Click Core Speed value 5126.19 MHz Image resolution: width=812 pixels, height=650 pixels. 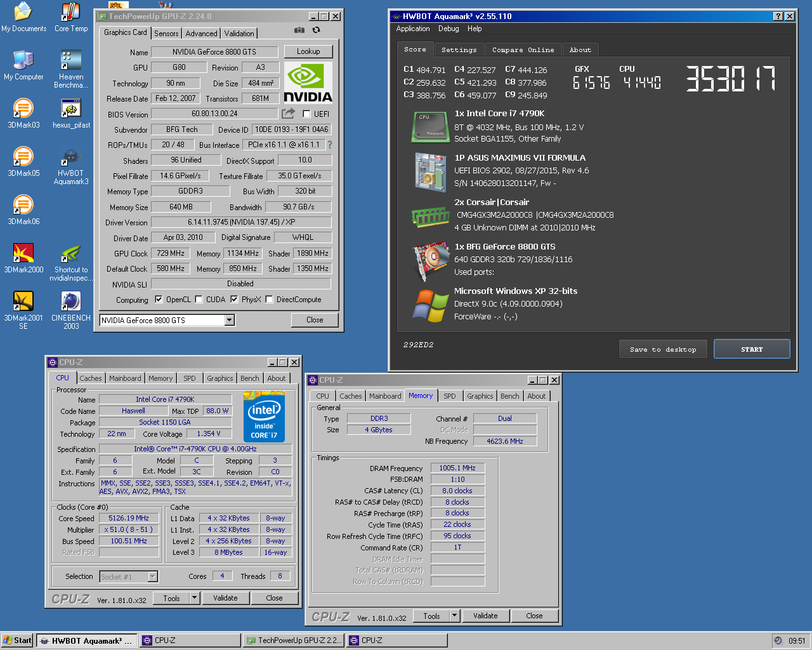129,518
